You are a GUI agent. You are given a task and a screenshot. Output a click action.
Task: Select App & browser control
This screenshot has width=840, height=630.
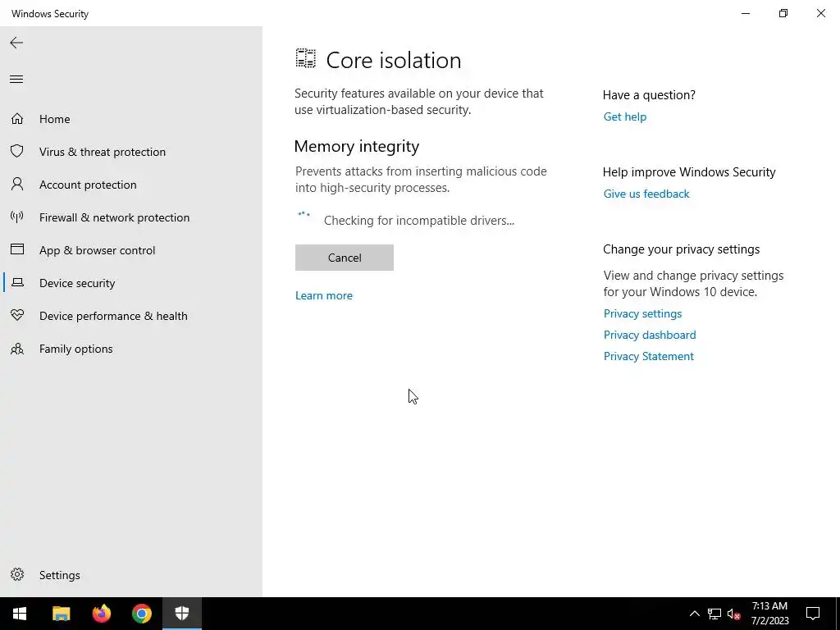(x=97, y=250)
